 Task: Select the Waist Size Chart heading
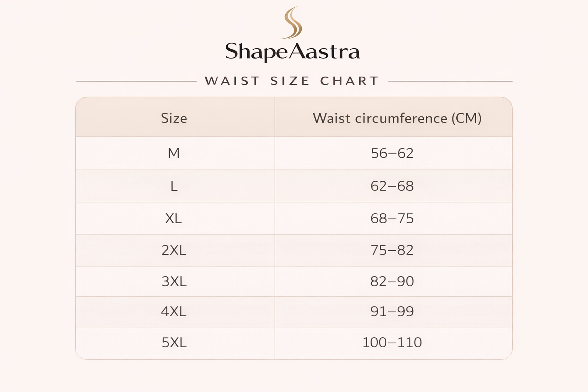click(x=292, y=81)
